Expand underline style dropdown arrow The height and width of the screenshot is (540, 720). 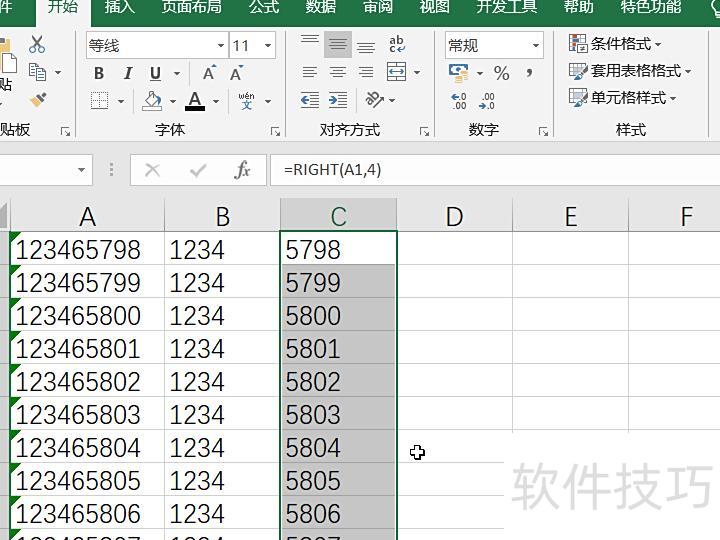(177, 73)
